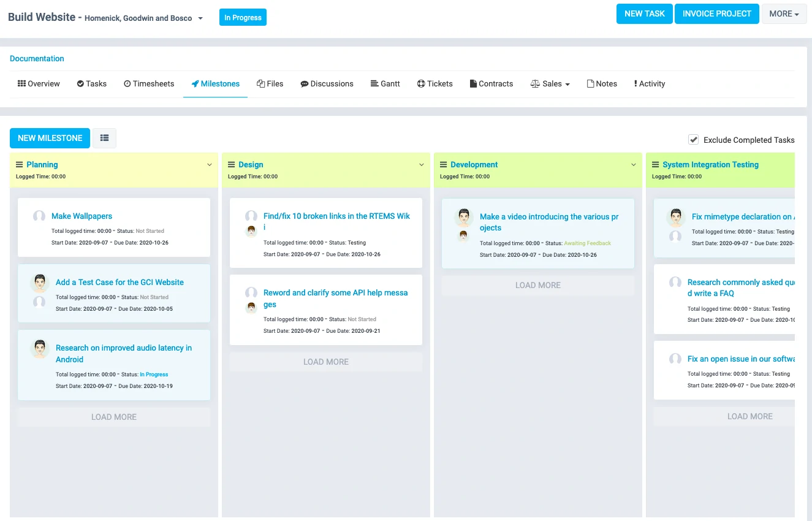Screen dimensions: 812x521
Task: Open the Files tab
Action: pyautogui.click(x=270, y=83)
